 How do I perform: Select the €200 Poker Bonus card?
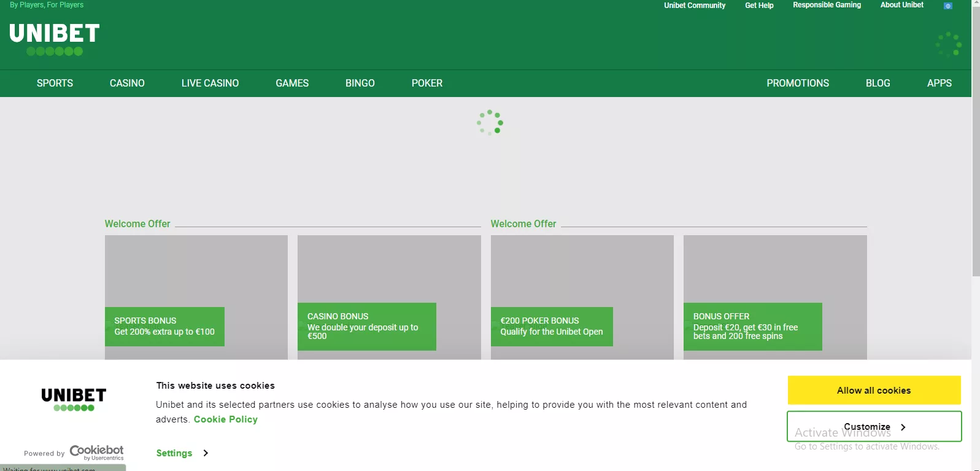click(x=582, y=297)
